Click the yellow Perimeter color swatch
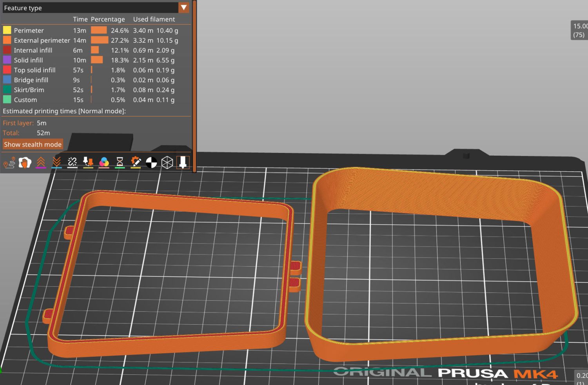The height and width of the screenshot is (385, 588). click(x=7, y=30)
